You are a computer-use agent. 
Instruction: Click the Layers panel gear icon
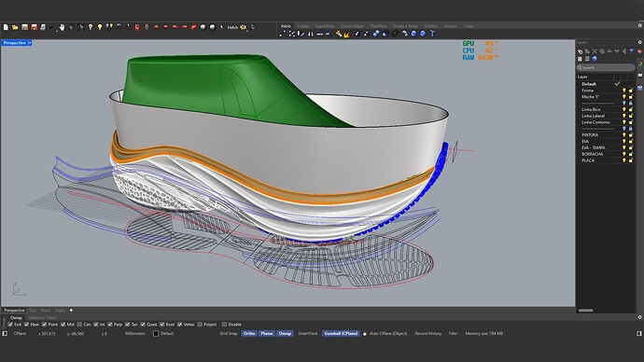(x=640, y=42)
